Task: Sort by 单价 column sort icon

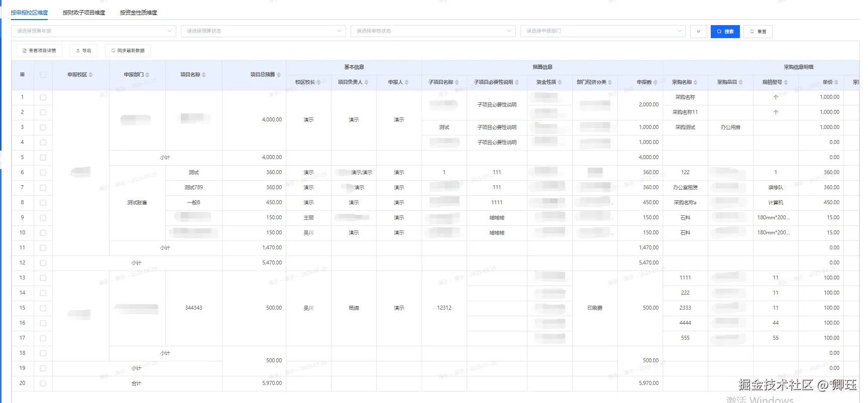Action: click(x=836, y=82)
